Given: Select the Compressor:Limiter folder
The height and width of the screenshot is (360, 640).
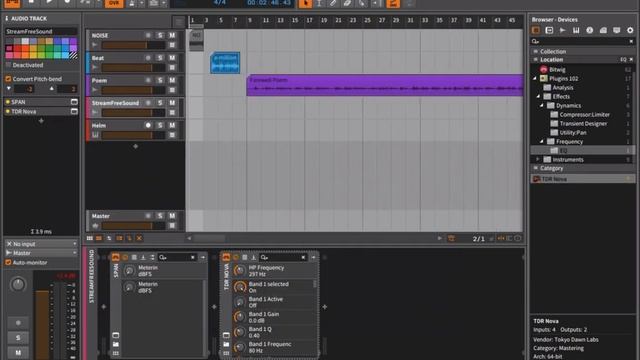Looking at the screenshot, I should tap(583, 114).
